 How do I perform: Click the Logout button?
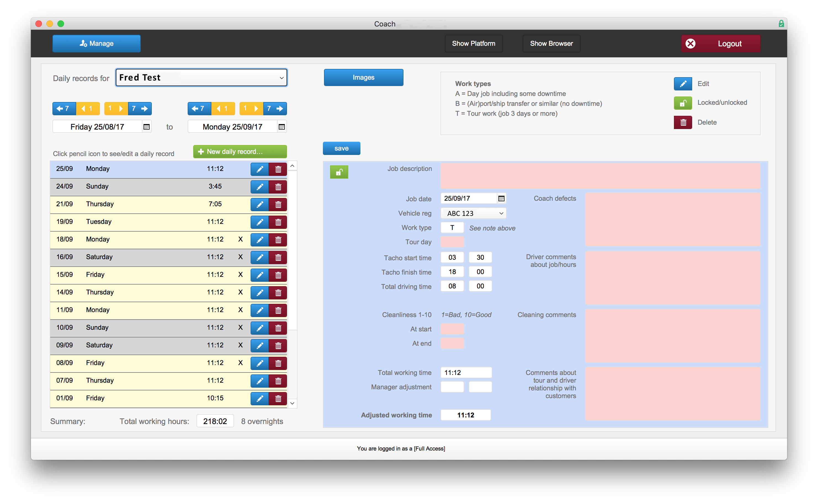720,44
